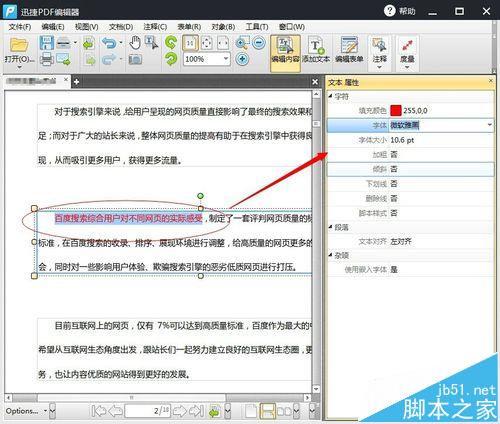
Task: Open the 编辑(E) menu
Action: pos(53,27)
